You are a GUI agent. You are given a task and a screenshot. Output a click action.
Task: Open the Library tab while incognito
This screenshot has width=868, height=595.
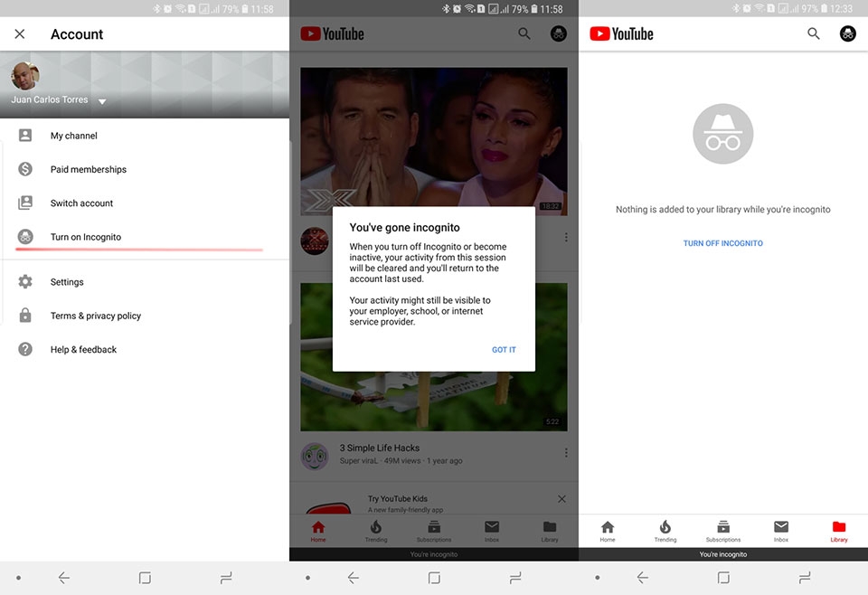click(839, 529)
